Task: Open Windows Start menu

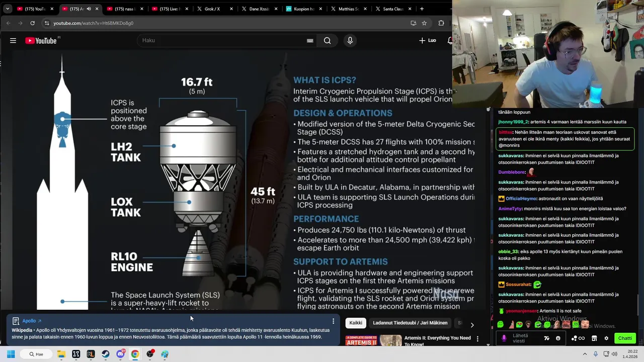Action: click(11, 354)
